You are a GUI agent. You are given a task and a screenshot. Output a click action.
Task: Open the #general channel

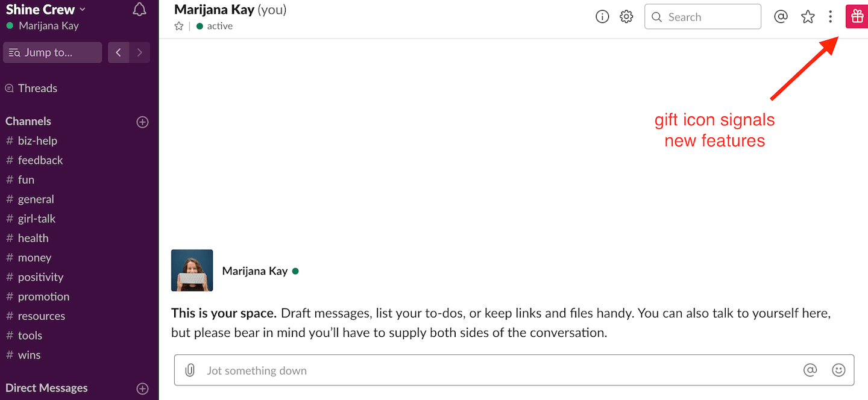pyautogui.click(x=36, y=199)
